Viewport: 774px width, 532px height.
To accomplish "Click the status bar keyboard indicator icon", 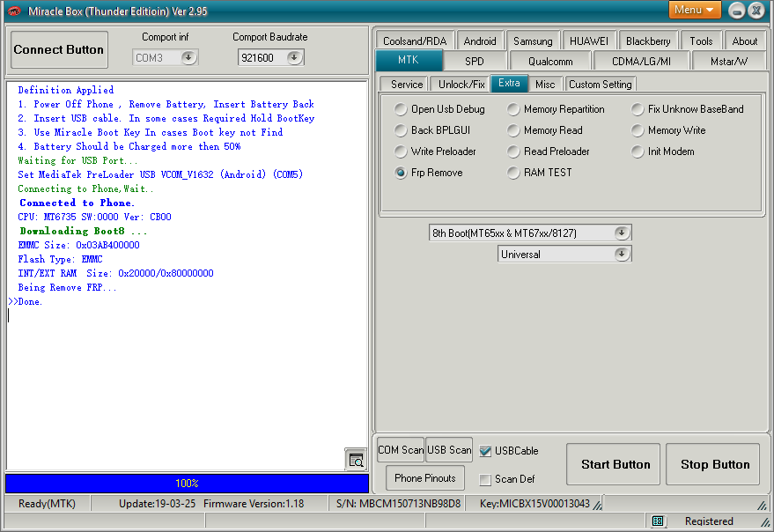I will 658,521.
